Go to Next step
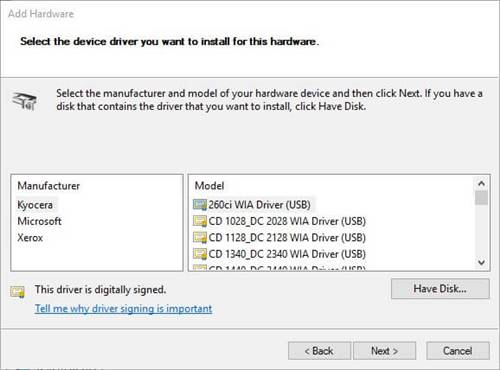500x370 pixels. pos(384,351)
